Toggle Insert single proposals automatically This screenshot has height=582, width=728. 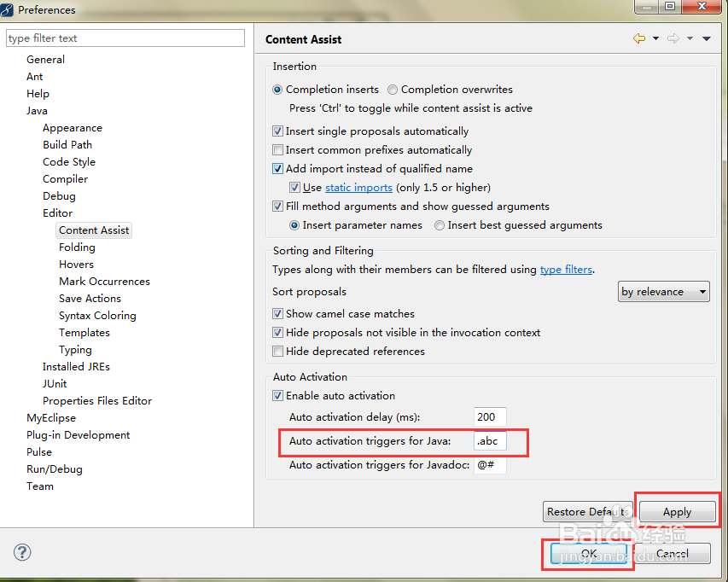click(x=277, y=131)
